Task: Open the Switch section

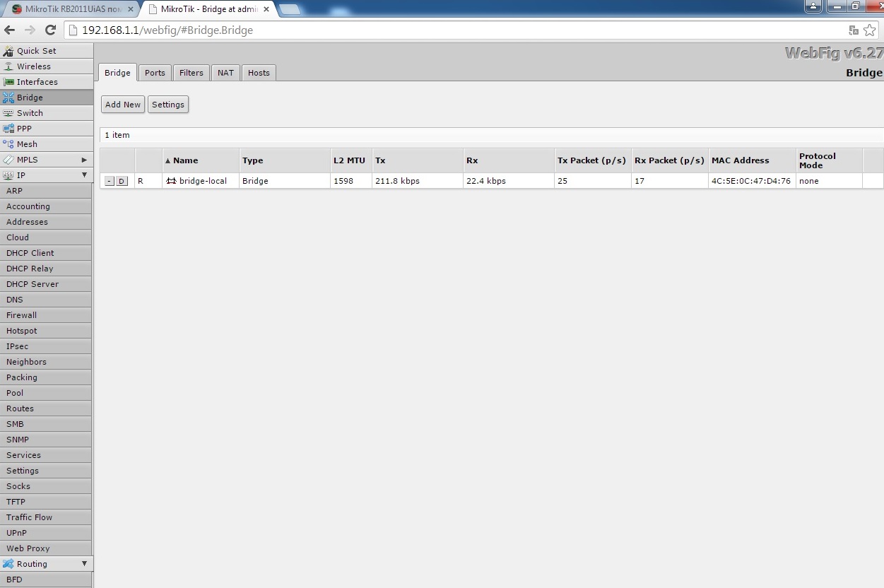Action: [x=46, y=113]
